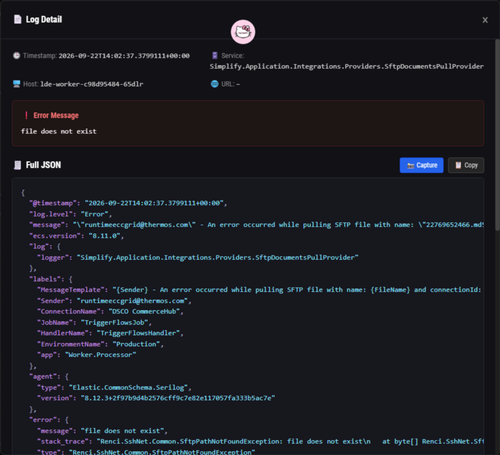
Task: Click the Log Detail title text
Action: (x=44, y=19)
